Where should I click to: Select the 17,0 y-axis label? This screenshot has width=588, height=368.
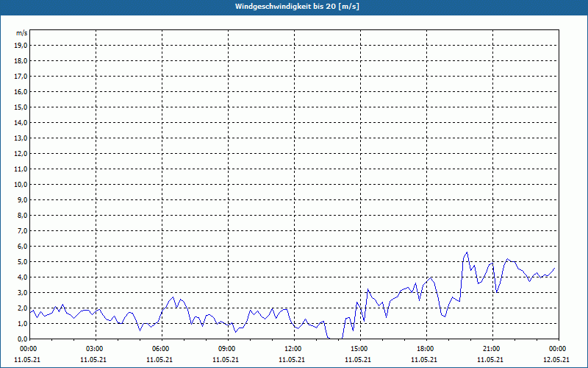[x=21, y=77]
